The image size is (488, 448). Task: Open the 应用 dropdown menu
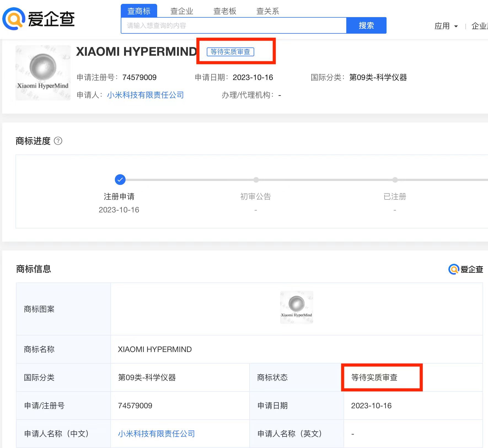[446, 26]
